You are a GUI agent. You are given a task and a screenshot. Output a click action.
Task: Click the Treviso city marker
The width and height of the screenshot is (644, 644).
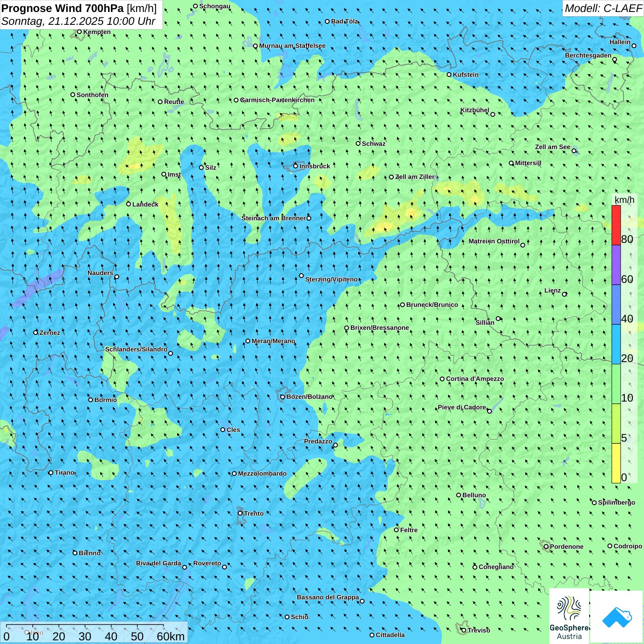[464, 630]
